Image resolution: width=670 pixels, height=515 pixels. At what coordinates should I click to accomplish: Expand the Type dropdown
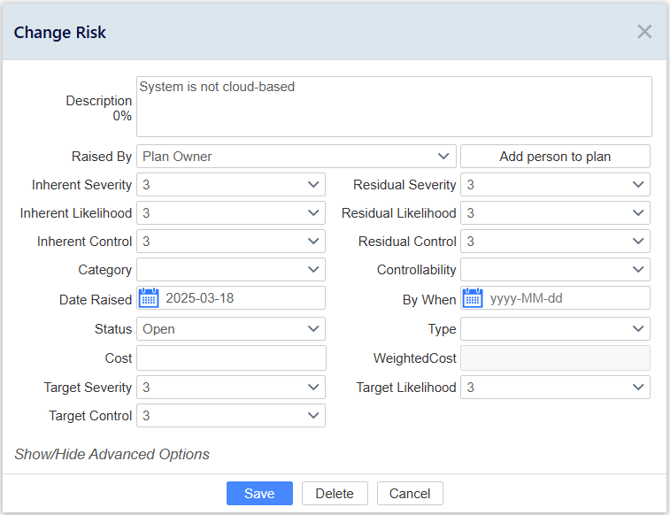(555, 329)
